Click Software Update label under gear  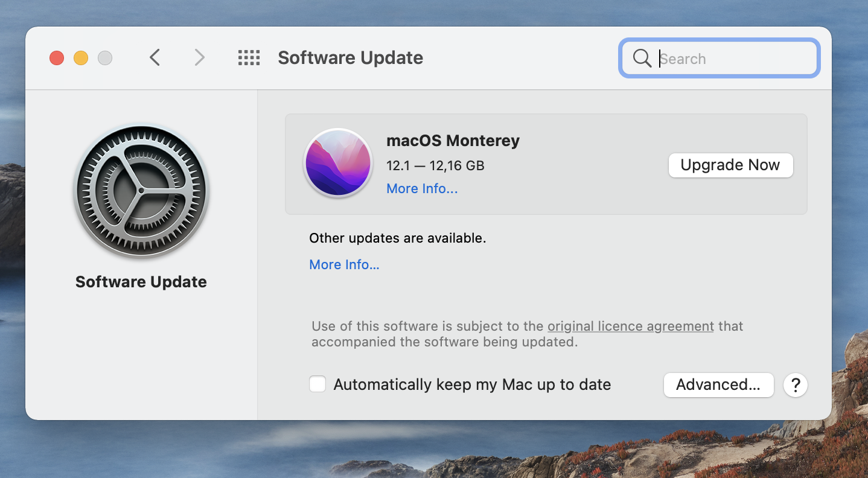(x=141, y=282)
